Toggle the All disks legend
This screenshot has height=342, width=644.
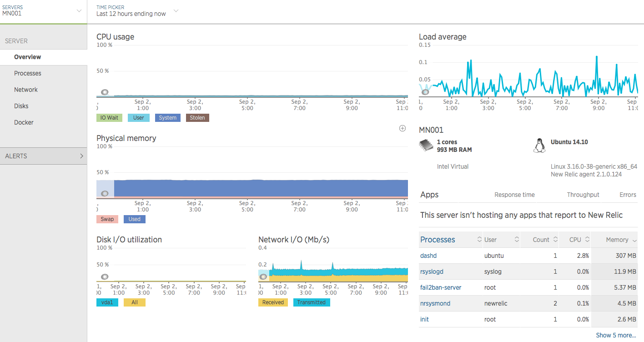[135, 302]
